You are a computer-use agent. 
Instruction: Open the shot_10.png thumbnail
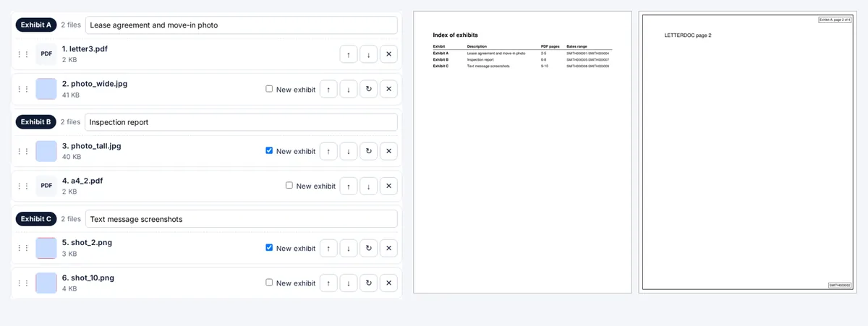(46, 283)
